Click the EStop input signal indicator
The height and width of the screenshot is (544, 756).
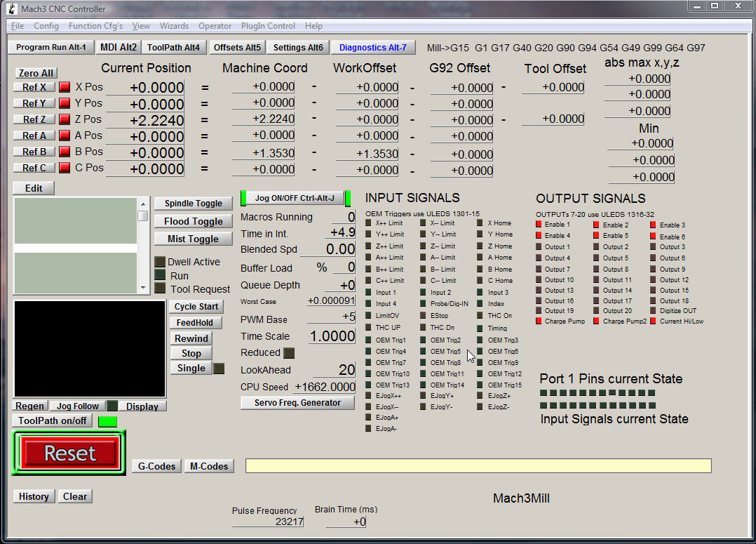pos(424,316)
